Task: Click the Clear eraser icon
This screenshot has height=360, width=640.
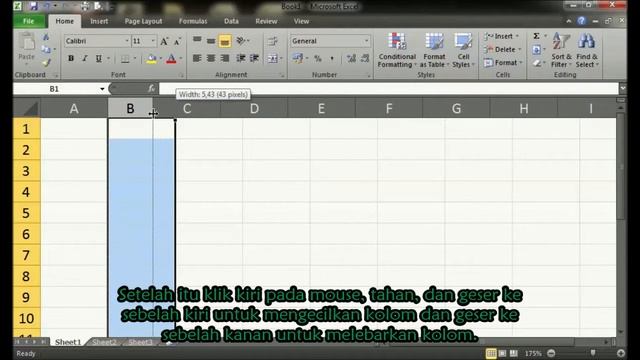Action: 537,63
